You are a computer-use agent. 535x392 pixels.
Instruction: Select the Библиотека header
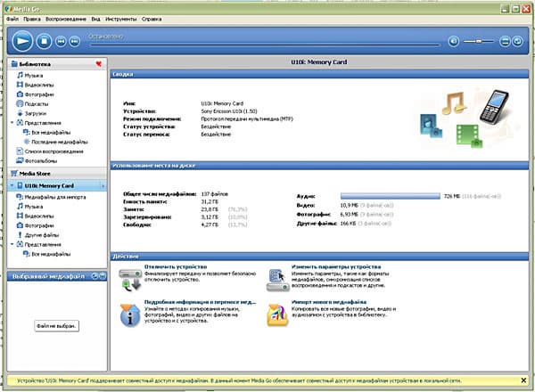pos(57,64)
